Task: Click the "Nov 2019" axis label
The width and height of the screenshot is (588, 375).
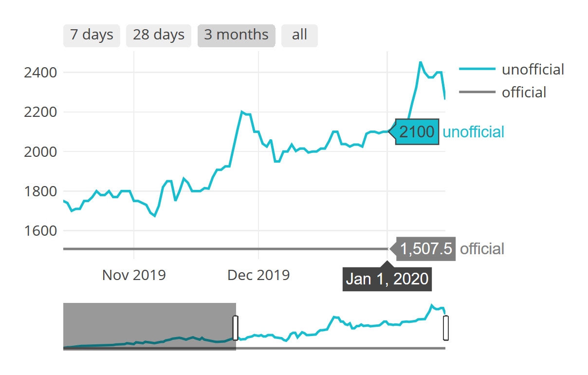Action: point(133,275)
